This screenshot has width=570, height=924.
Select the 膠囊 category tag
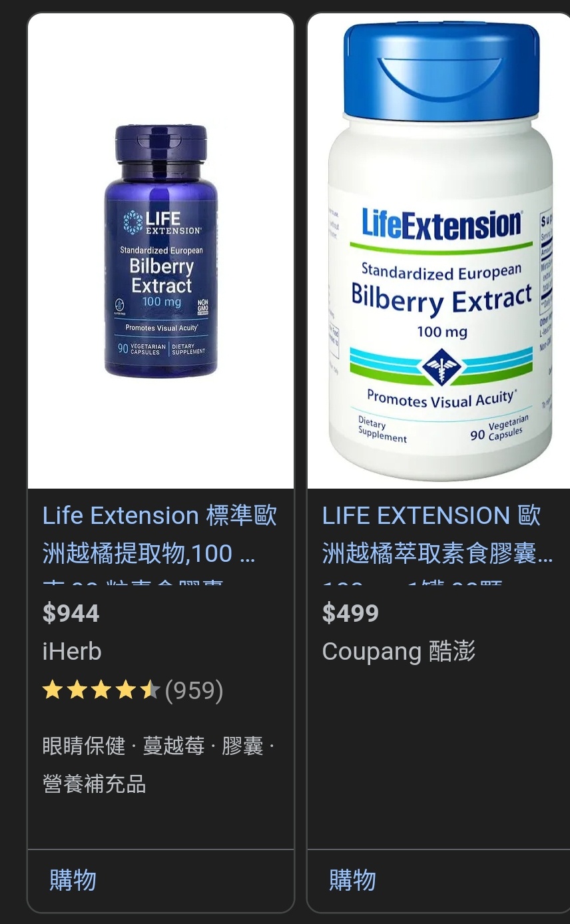click(x=242, y=746)
